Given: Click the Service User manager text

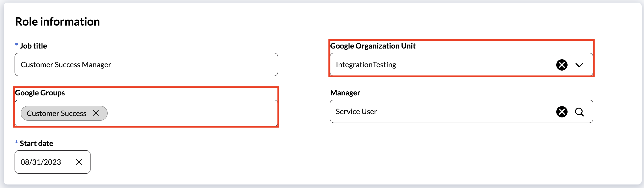Looking at the screenshot, I should [x=356, y=112].
